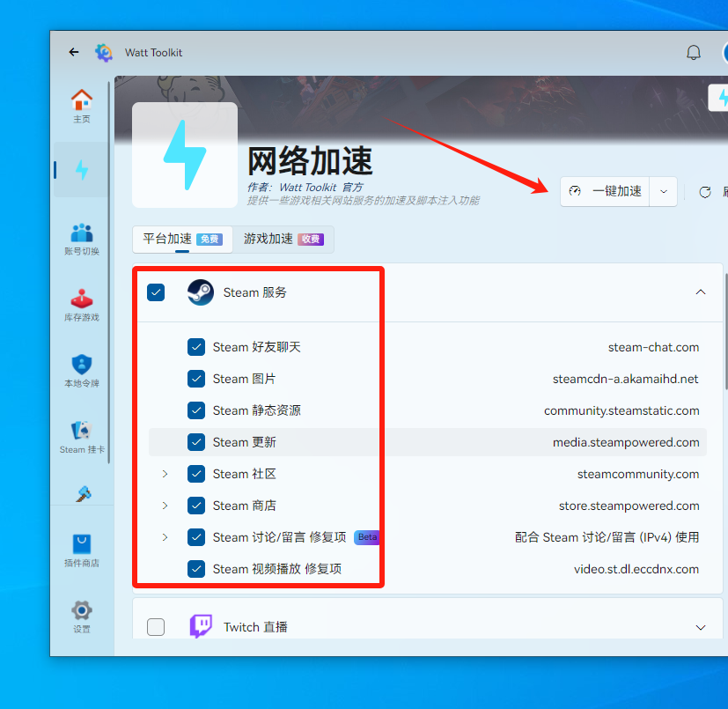Toggle Steam 视频播放 修复项 checkbox
Screen dimensions: 728x709
pyautogui.click(x=196, y=569)
